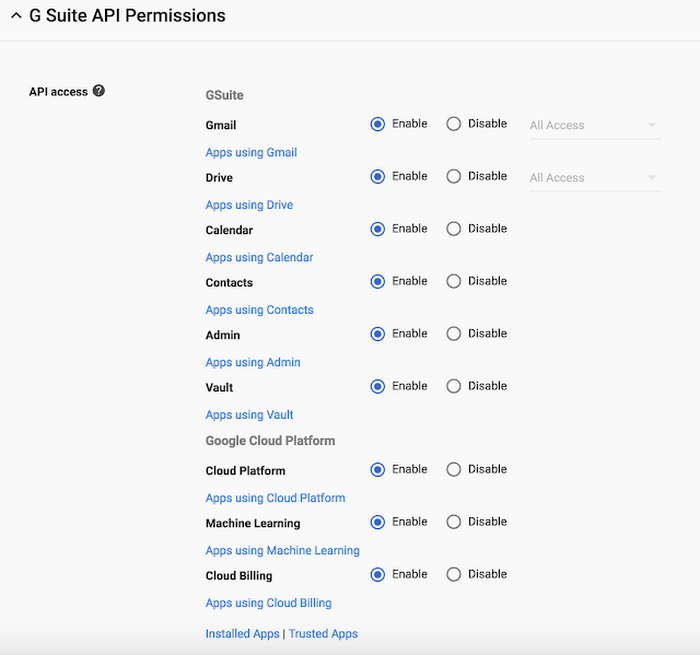Open the Installed Apps link

tap(242, 634)
